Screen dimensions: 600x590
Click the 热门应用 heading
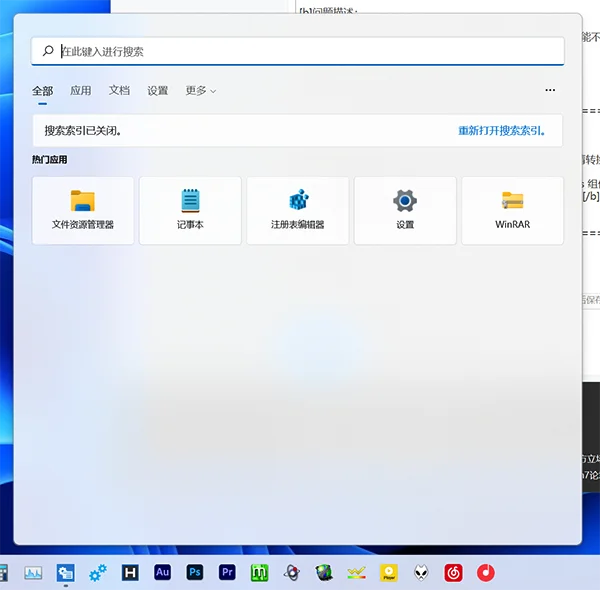pos(49,160)
